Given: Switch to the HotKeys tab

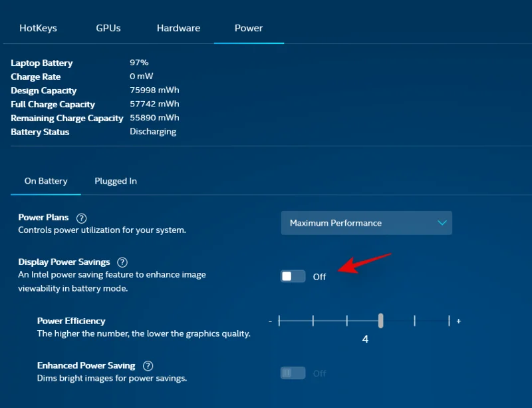Looking at the screenshot, I should tap(38, 28).
